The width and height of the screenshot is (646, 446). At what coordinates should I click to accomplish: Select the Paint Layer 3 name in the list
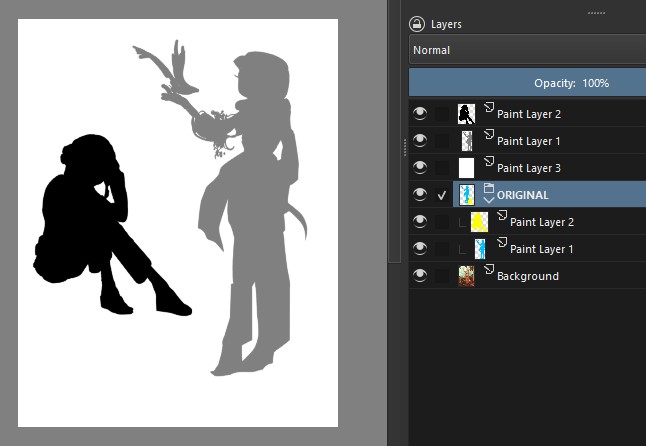528,168
